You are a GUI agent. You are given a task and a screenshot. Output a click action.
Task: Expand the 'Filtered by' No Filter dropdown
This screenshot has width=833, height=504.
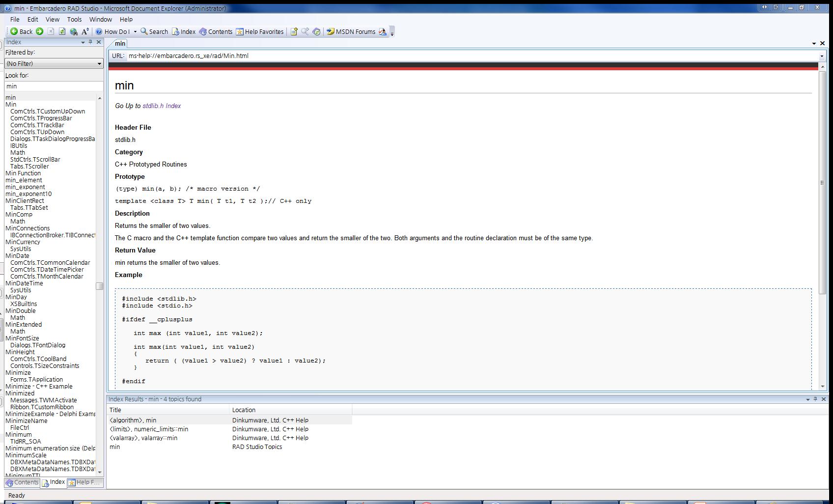click(x=99, y=64)
